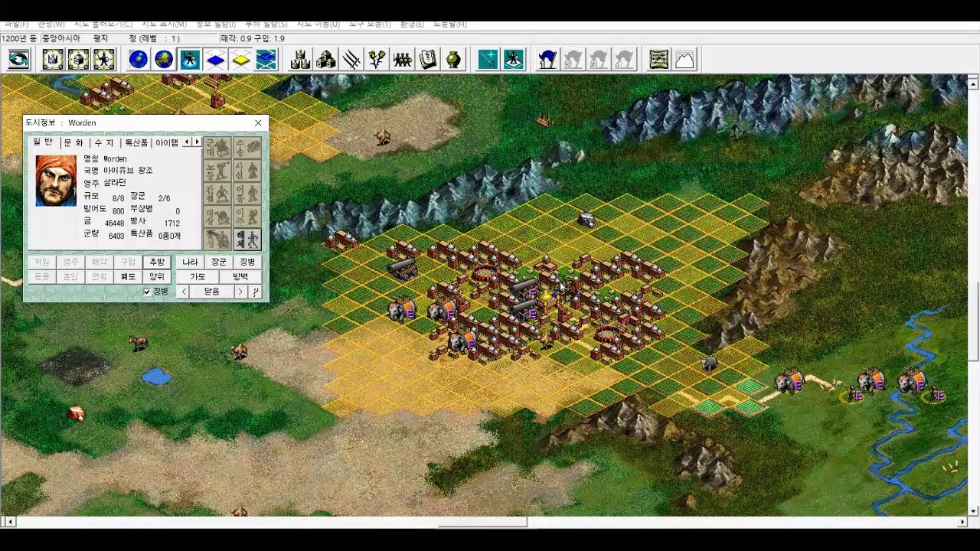980x551 pixels.
Task: Click the 가도 button
Action: click(x=198, y=276)
